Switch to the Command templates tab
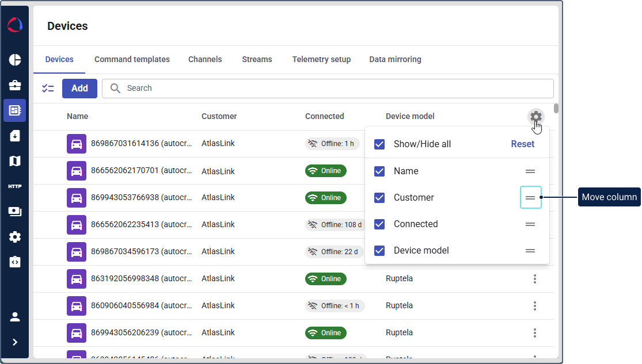Image resolution: width=642 pixels, height=364 pixels. [132, 59]
